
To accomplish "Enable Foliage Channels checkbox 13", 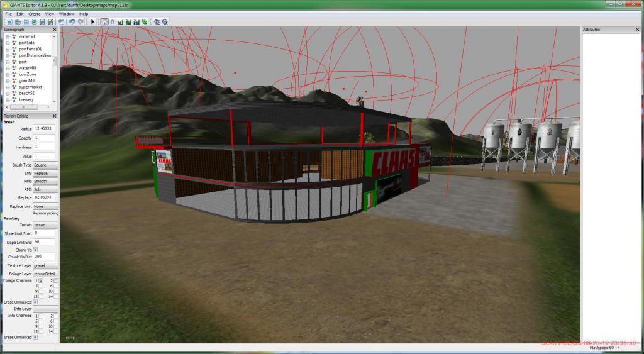I will 41,296.
